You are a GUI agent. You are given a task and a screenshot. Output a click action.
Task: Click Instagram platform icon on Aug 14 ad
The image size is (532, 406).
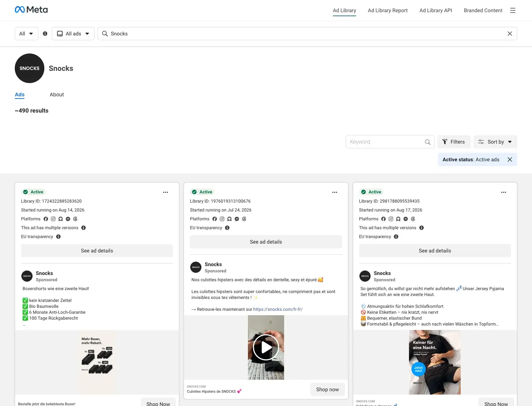(53, 219)
